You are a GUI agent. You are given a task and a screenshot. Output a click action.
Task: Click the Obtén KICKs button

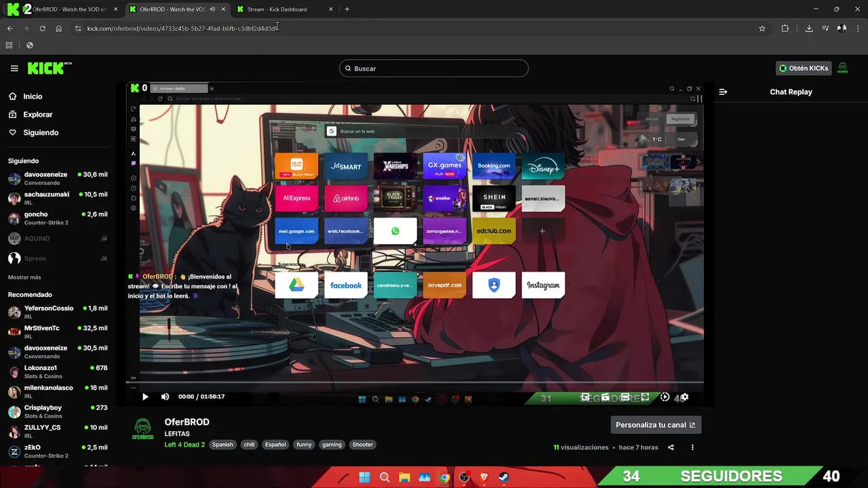(x=804, y=68)
